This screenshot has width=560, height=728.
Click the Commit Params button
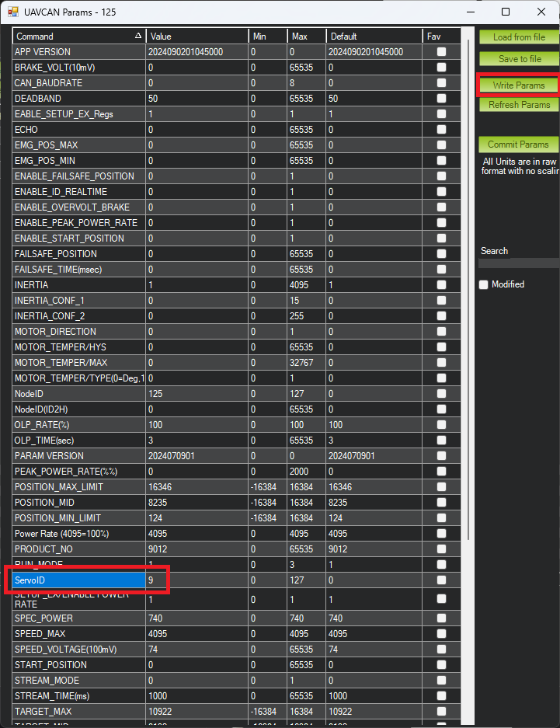coord(519,145)
